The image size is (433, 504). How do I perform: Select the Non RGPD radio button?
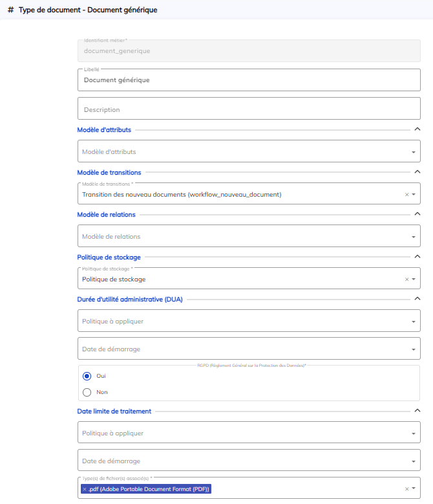click(87, 392)
